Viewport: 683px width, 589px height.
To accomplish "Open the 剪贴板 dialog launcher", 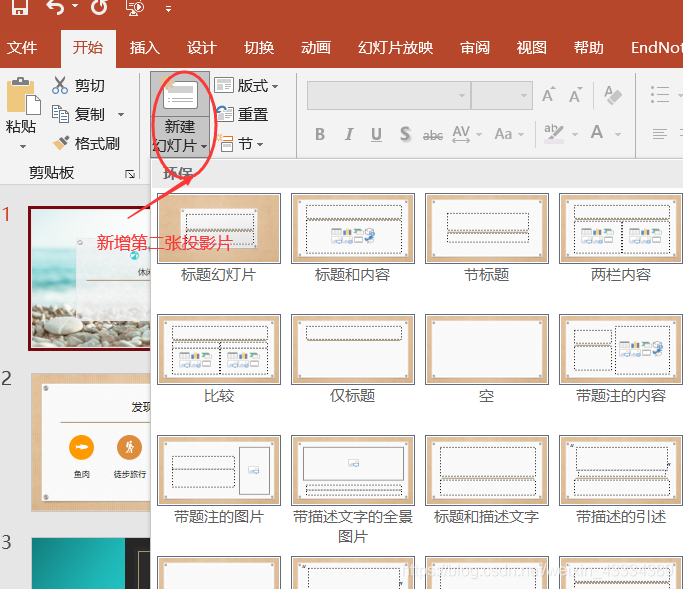I will click(130, 174).
